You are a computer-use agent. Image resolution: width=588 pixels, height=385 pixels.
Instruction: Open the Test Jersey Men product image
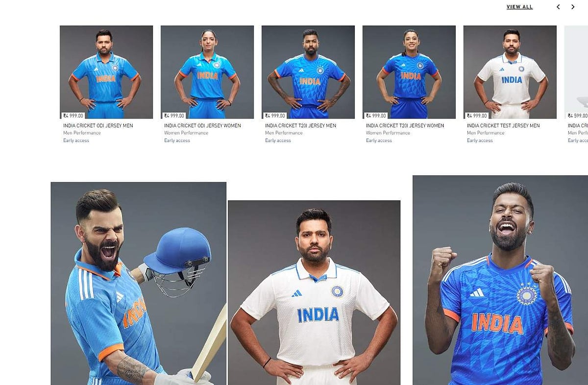click(510, 72)
